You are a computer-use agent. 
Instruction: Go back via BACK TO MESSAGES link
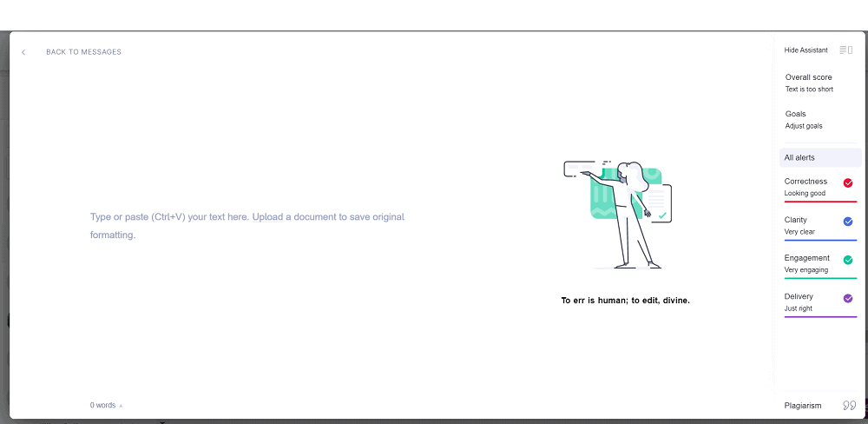tap(83, 52)
